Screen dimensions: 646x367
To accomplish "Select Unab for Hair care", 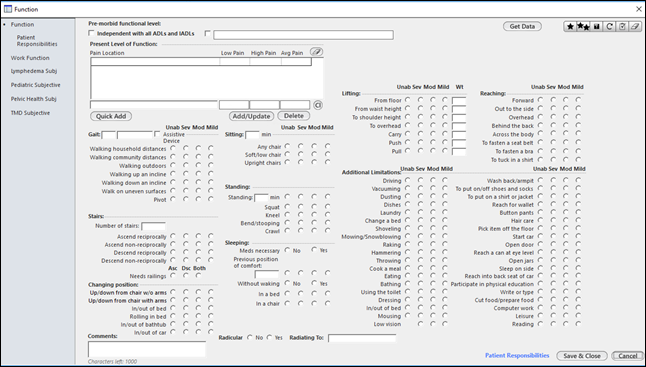I will pos(540,220).
